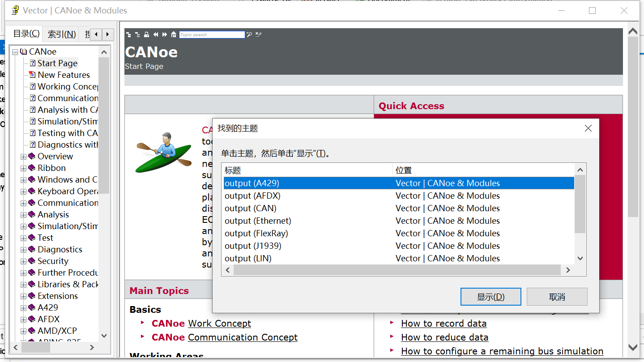Screen dimensions: 644x362
Task: Click the home icon in help toolbar
Action: click(174, 34)
